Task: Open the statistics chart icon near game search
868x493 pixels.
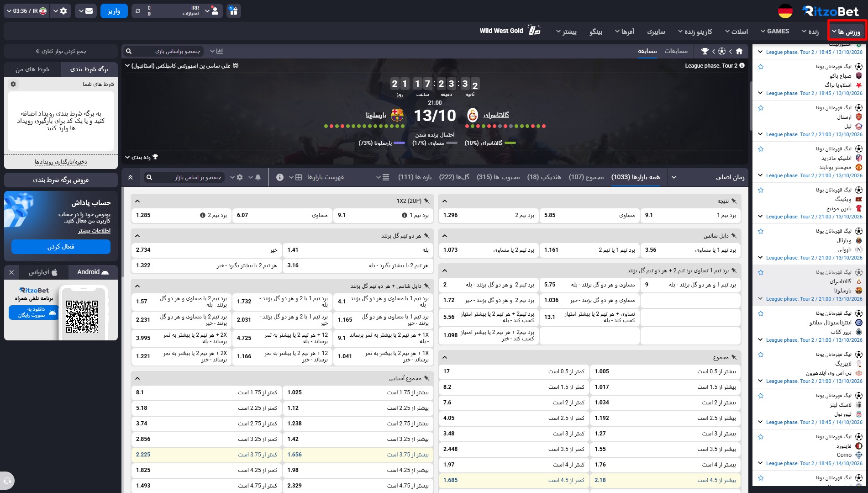Action: tap(220, 51)
